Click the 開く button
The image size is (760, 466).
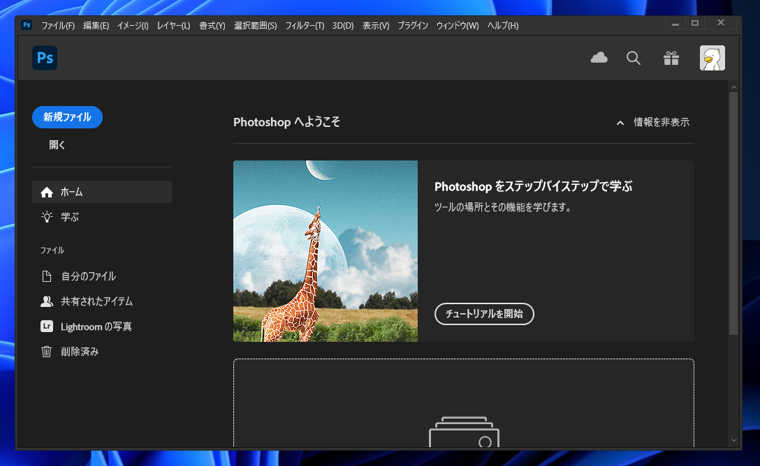tap(57, 145)
